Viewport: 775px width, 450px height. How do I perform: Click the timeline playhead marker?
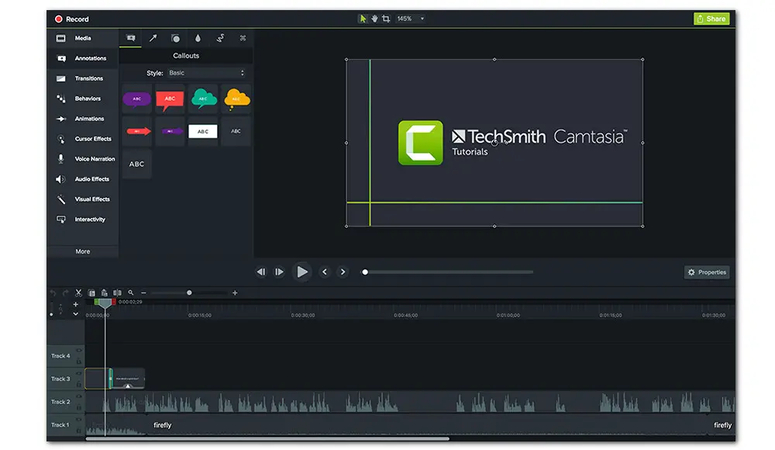pos(104,303)
